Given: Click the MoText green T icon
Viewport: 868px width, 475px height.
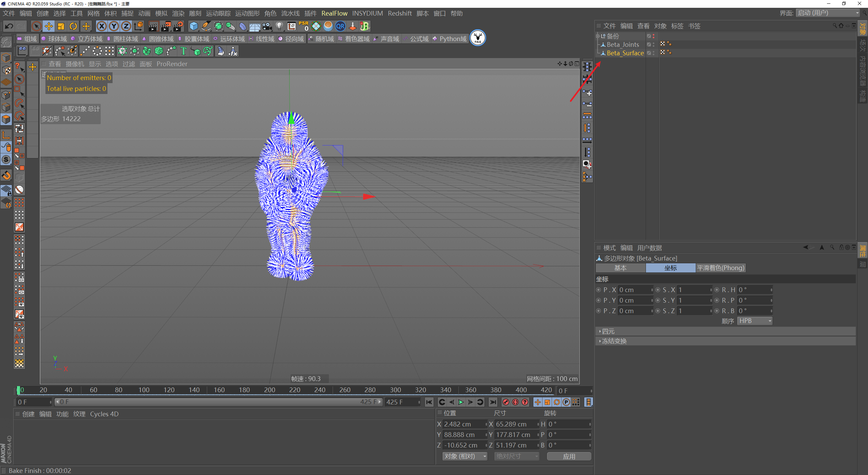Looking at the screenshot, I should (x=183, y=51).
